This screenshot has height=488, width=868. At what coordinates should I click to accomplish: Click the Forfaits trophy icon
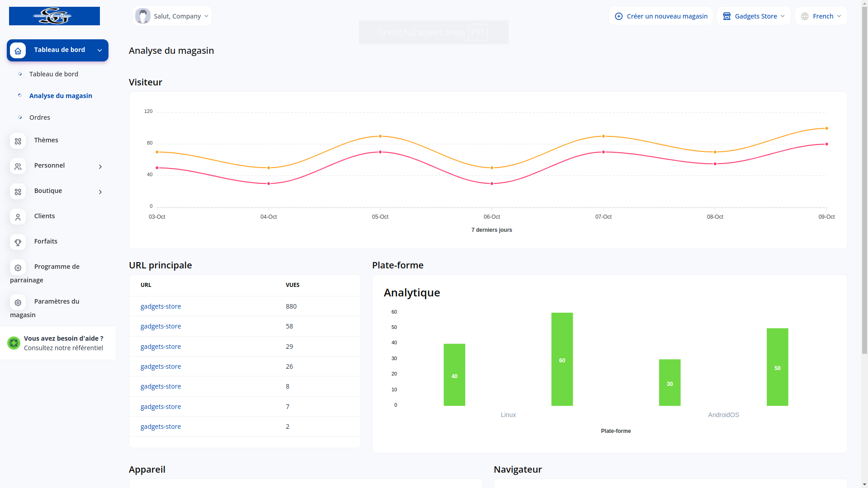[18, 242]
